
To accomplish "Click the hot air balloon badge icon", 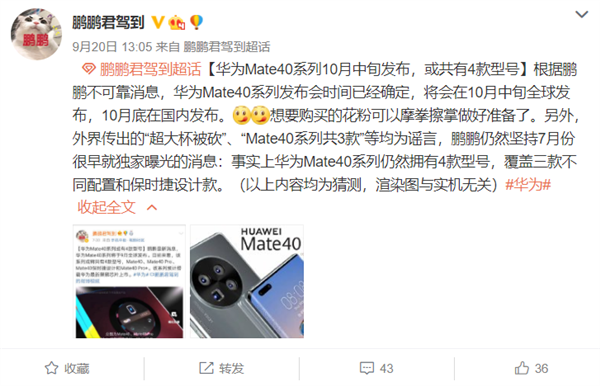I will point(196,22).
